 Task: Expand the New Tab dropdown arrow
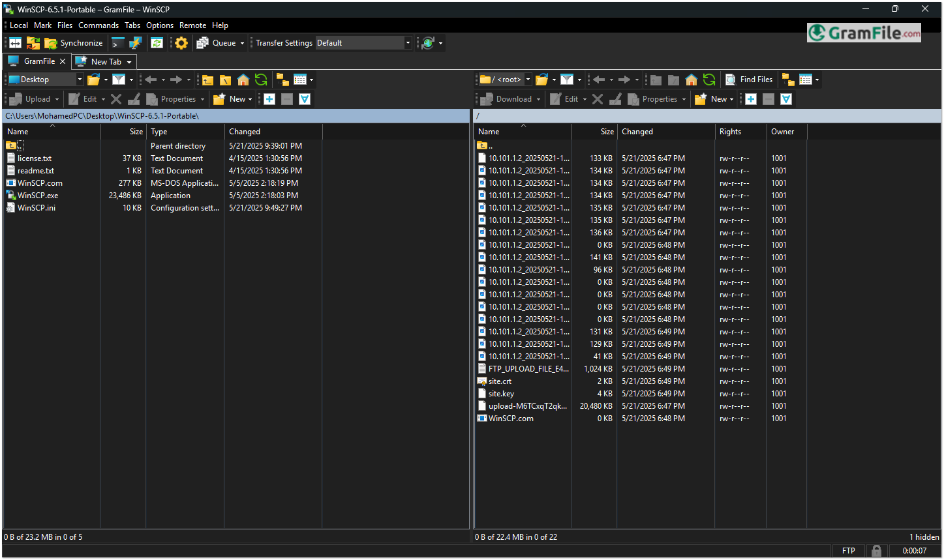(129, 62)
